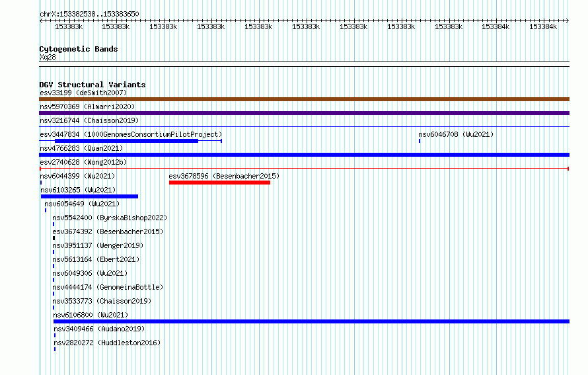Click the first 153383k ruler tick label
The height and width of the screenshot is (375, 588).
69,26
